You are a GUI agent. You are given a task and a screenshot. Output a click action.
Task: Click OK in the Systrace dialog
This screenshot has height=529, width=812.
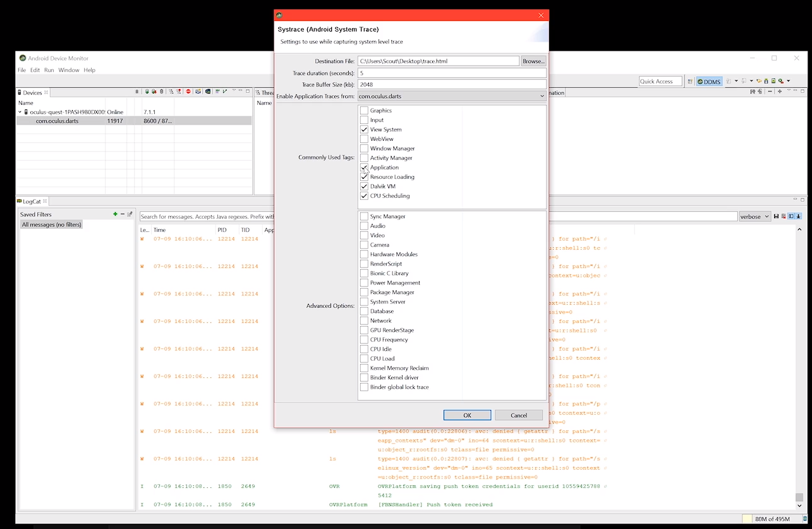point(467,415)
